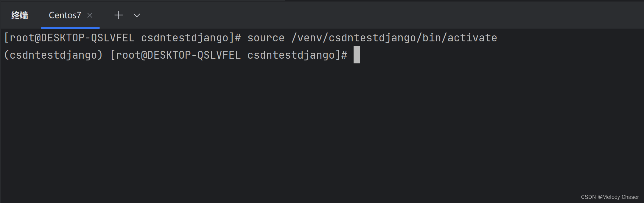644x203 pixels.
Task: Click inside the empty terminal output area
Action: pyautogui.click(x=298, y=125)
